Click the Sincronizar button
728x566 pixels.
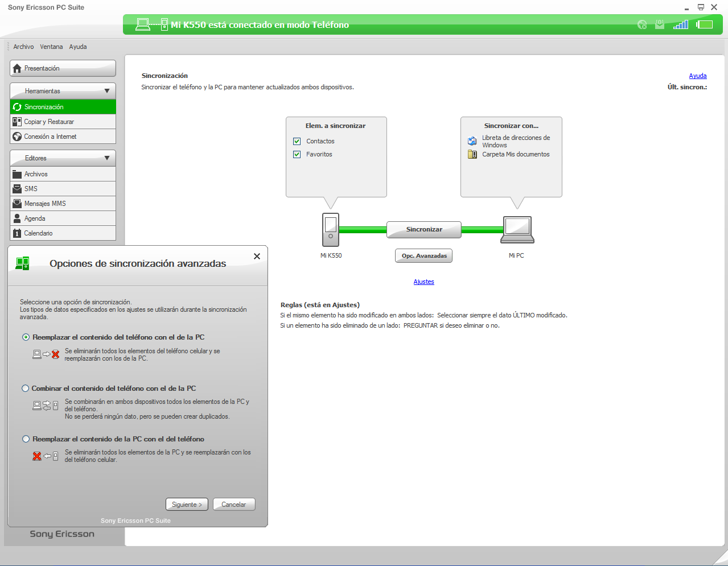tap(424, 229)
